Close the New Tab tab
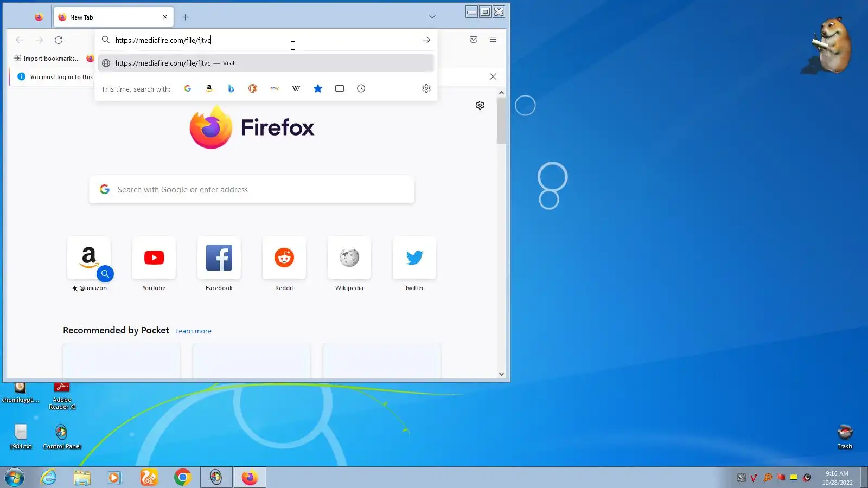This screenshot has width=868, height=488. click(x=165, y=17)
